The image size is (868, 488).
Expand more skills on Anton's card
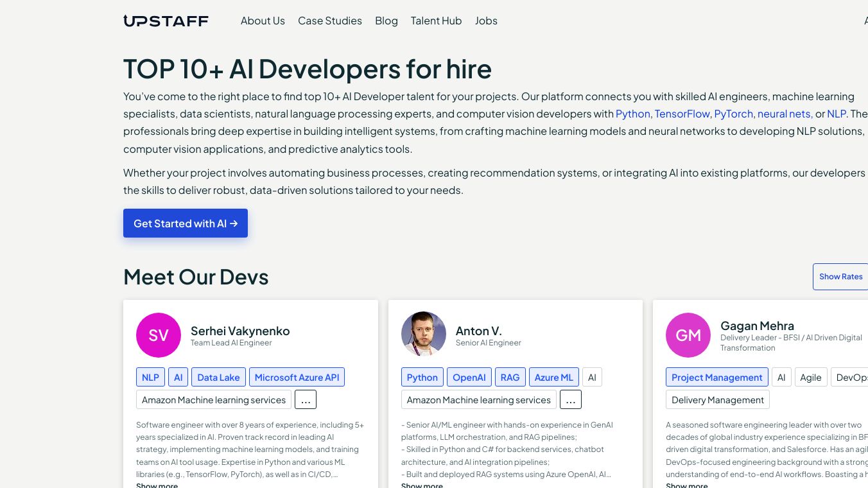click(x=571, y=399)
